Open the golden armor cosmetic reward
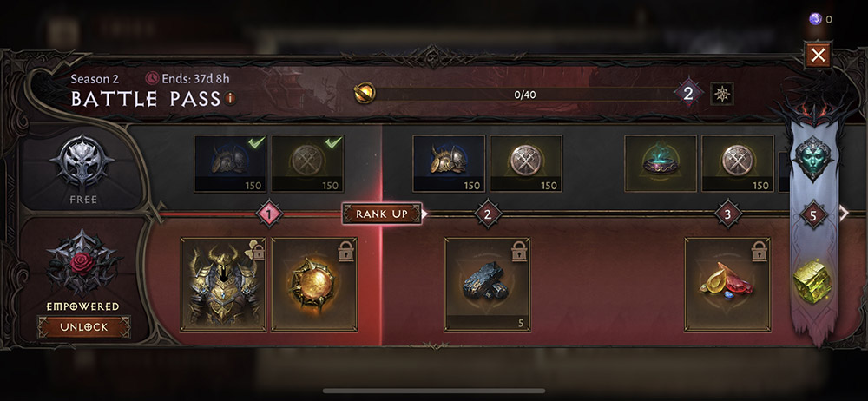Image resolution: width=868 pixels, height=401 pixels. tap(224, 285)
